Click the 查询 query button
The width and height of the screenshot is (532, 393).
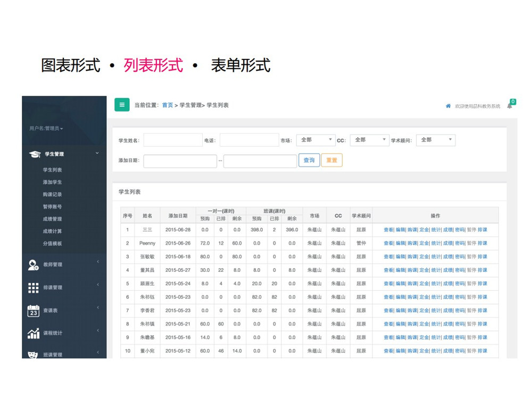pyautogui.click(x=309, y=161)
